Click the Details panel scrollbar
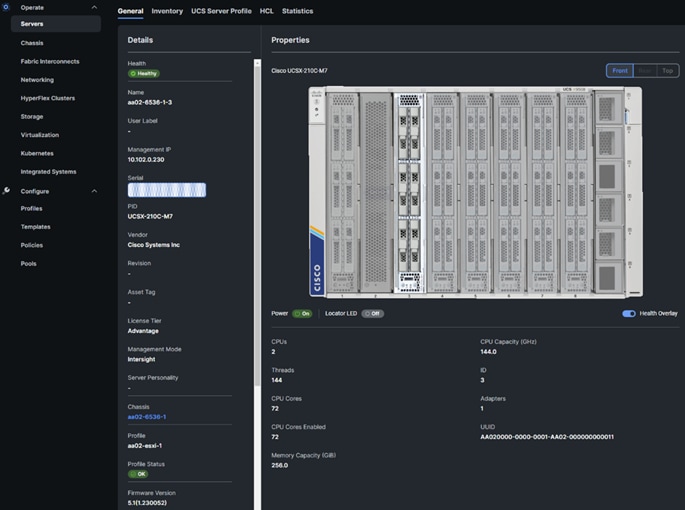 tap(257, 227)
